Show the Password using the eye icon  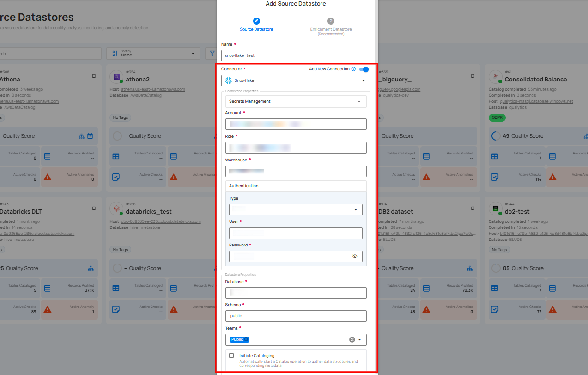[355, 256]
